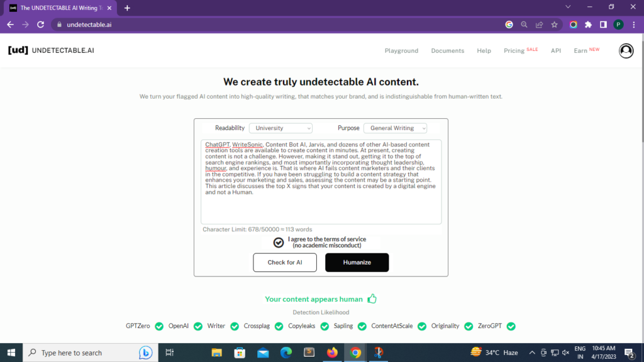Click the Humanize button
This screenshot has height=362, width=644.
[x=357, y=262]
